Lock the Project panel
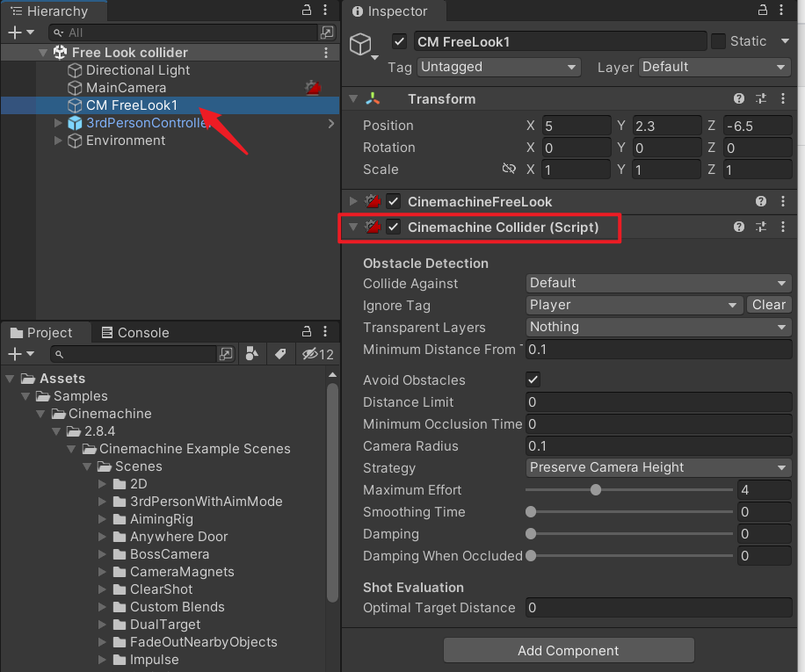The height and width of the screenshot is (672, 805). [x=307, y=331]
